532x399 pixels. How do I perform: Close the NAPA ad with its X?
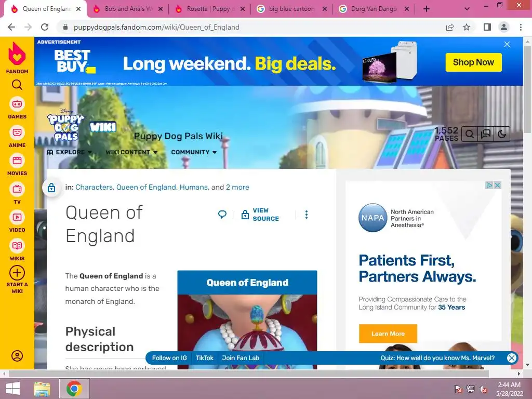coord(497,185)
